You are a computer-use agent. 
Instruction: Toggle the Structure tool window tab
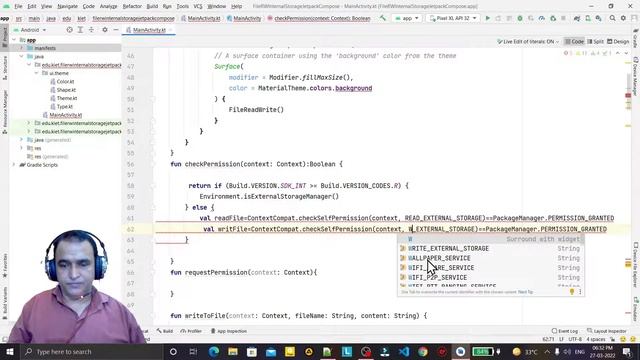5,68
